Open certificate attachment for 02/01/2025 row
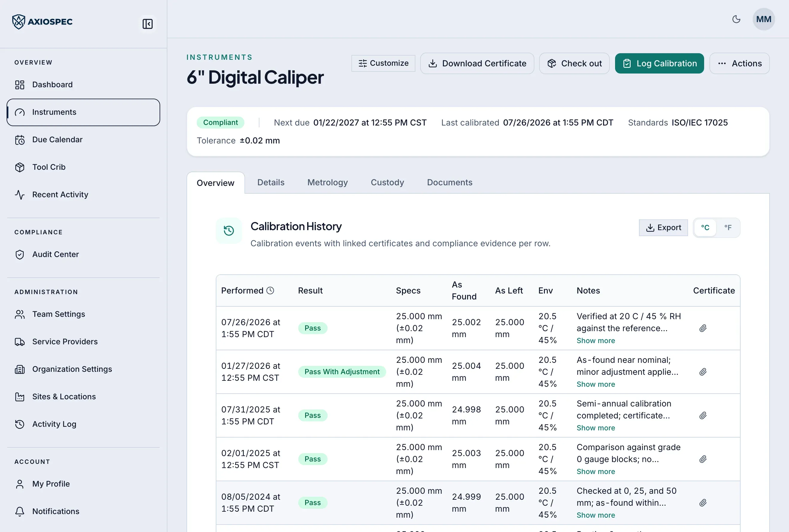789x532 pixels. (x=703, y=459)
